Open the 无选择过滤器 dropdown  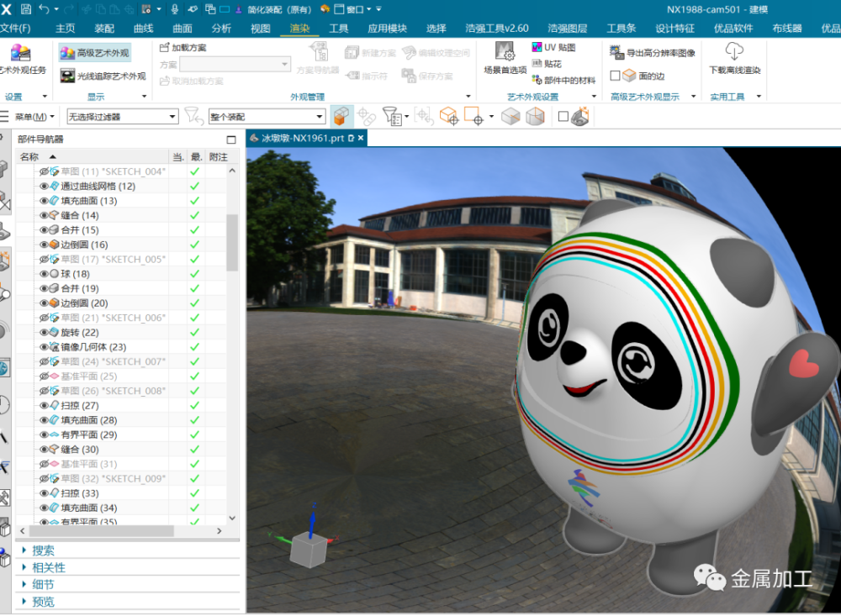122,116
